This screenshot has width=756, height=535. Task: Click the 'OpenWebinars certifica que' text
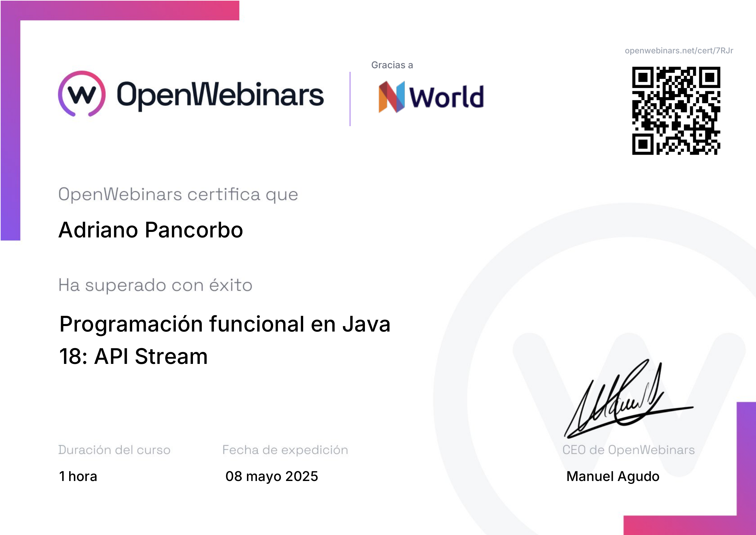click(x=178, y=194)
